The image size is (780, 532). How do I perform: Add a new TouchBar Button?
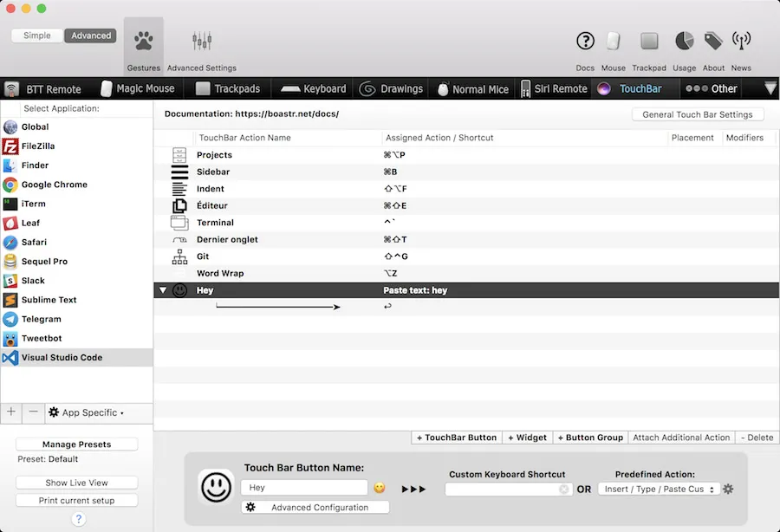pyautogui.click(x=457, y=438)
